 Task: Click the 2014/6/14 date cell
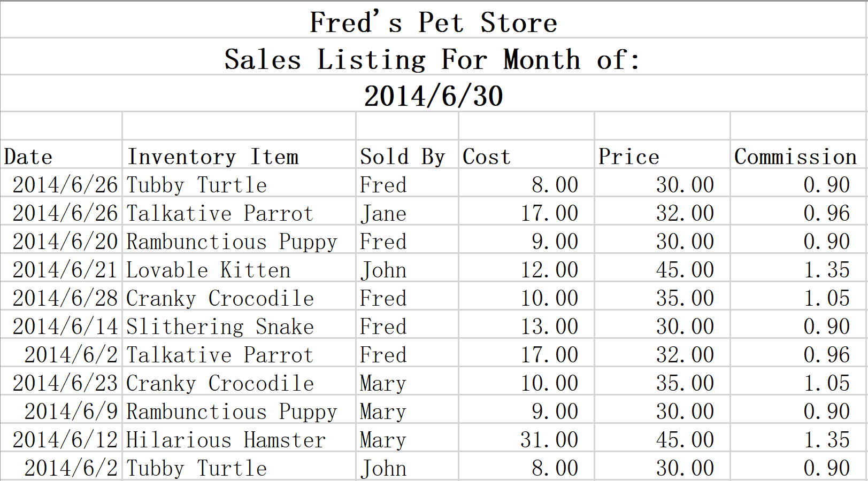coord(62,324)
